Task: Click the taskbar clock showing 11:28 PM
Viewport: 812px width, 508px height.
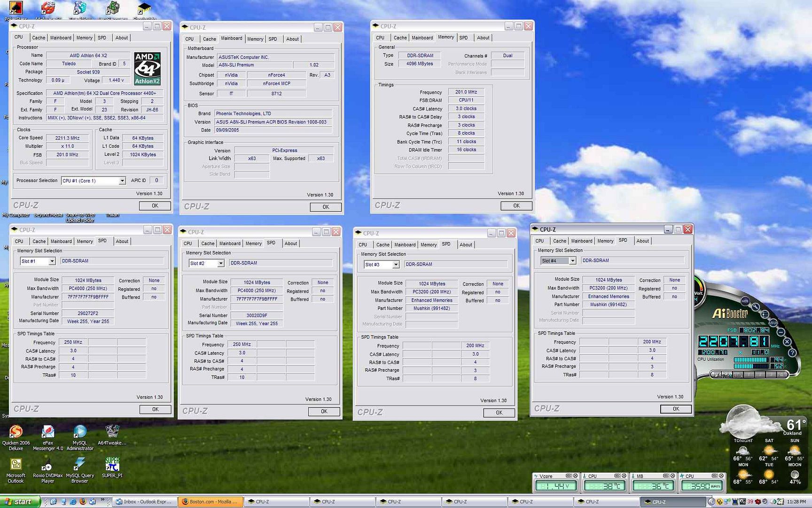Action: tap(796, 501)
